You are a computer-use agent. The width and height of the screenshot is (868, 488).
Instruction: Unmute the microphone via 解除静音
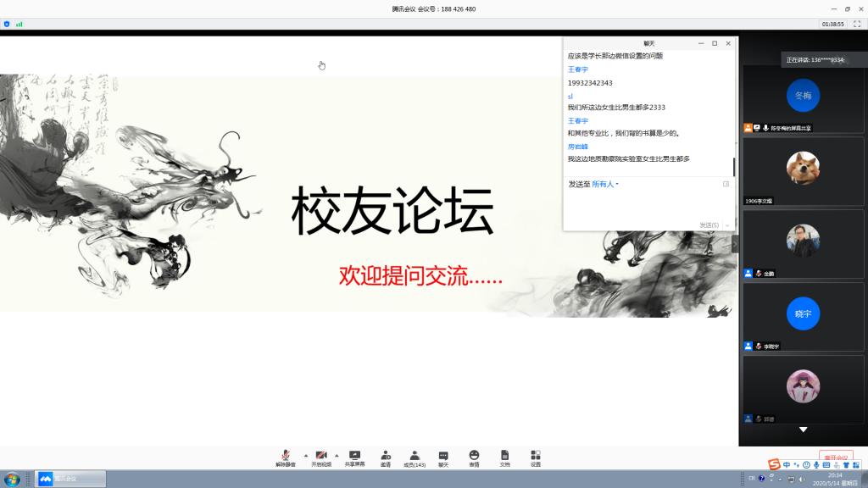pyautogui.click(x=286, y=458)
